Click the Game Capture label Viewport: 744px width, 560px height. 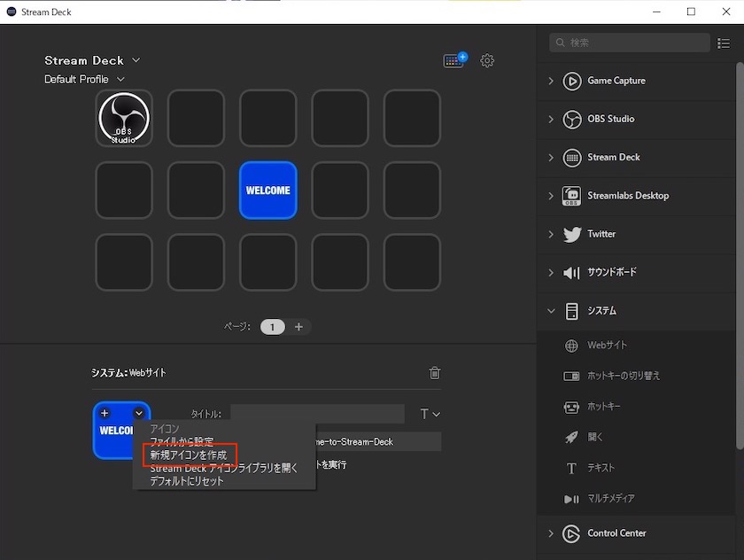pyautogui.click(x=616, y=81)
